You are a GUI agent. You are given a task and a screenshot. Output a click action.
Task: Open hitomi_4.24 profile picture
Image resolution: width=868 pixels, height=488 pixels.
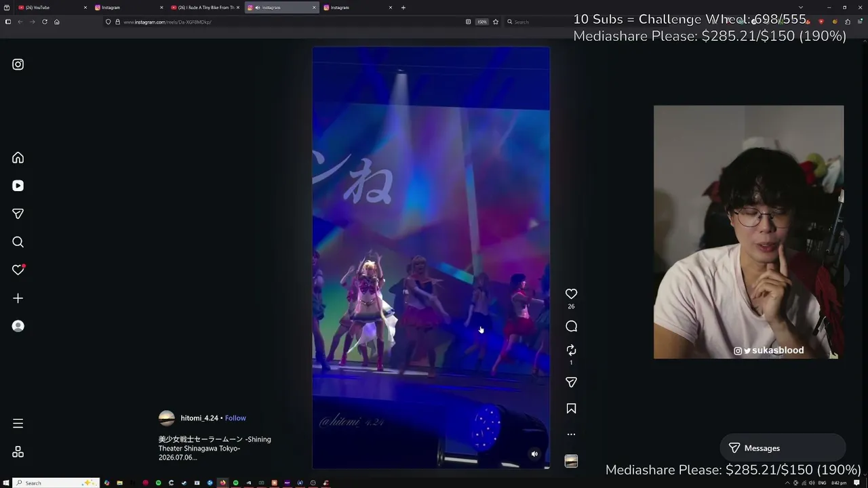coord(167,418)
